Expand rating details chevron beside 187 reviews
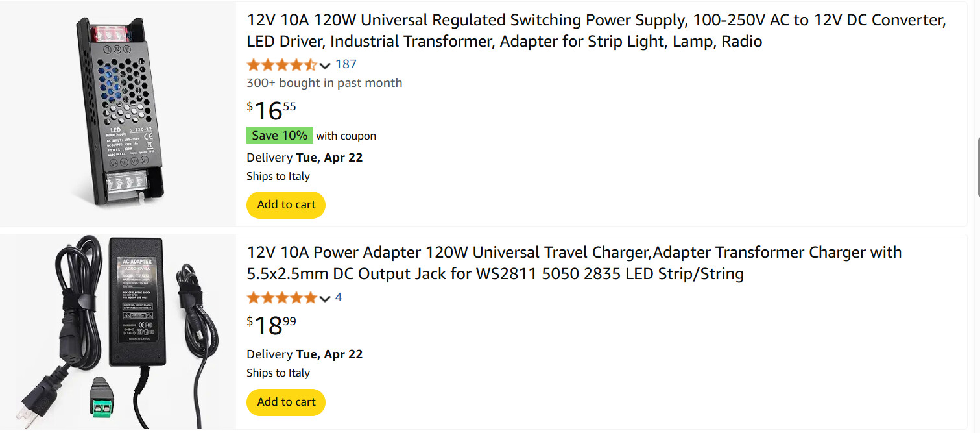 pyautogui.click(x=325, y=65)
